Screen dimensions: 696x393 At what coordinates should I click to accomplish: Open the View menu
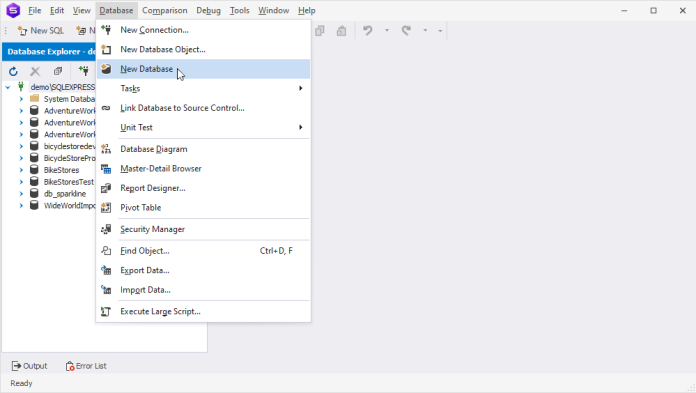[x=82, y=10]
